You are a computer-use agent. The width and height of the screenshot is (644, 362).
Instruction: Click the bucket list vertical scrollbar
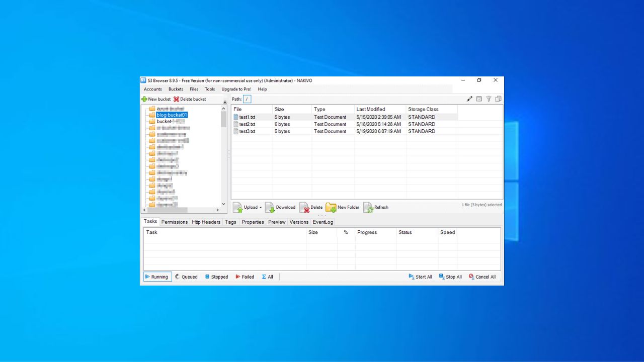(224, 119)
